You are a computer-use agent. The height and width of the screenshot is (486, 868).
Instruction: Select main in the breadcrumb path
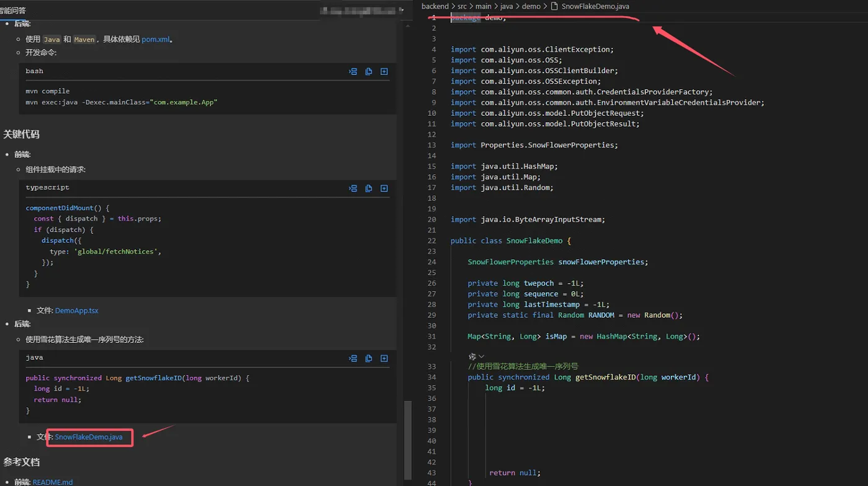(x=484, y=6)
